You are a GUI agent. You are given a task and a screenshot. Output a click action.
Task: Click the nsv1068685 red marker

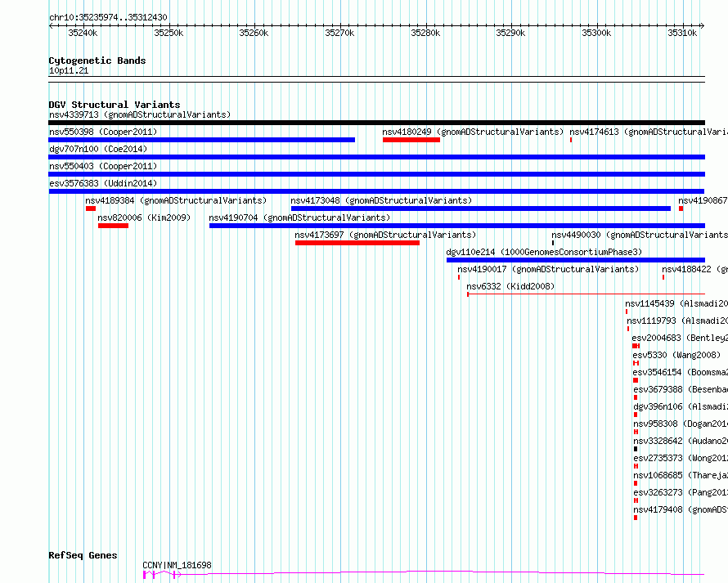point(636,483)
